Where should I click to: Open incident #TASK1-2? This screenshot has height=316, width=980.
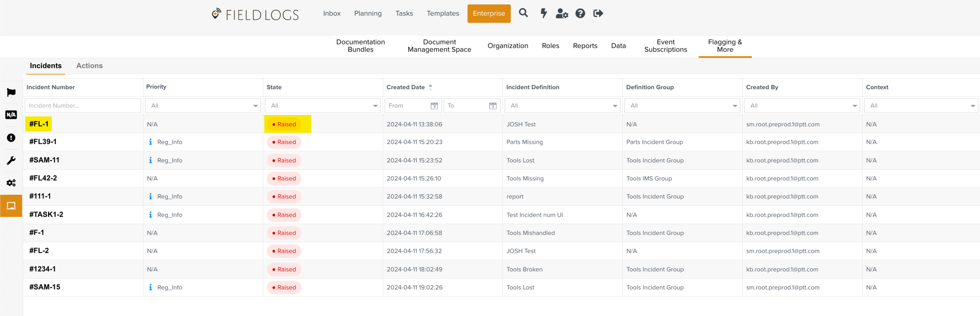point(46,215)
